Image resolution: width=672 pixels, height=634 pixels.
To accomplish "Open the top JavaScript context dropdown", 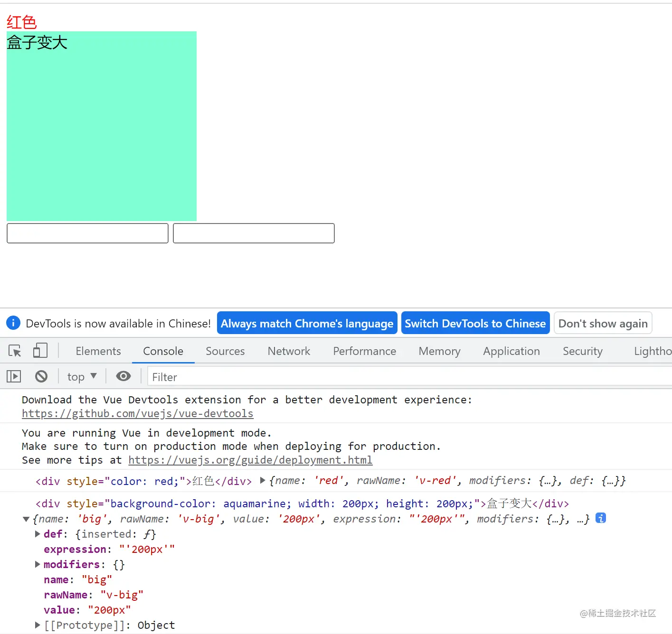I will 82,377.
